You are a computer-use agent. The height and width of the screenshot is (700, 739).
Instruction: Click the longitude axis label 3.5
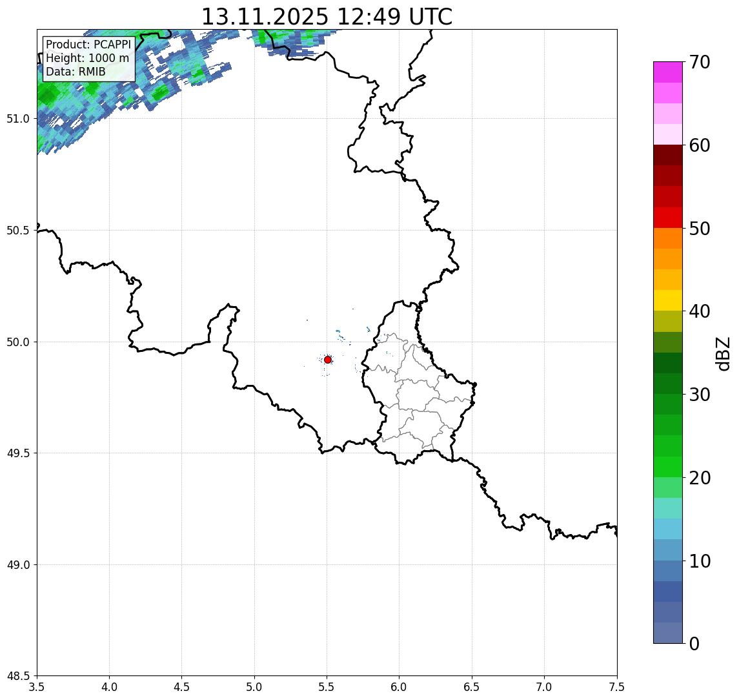(x=37, y=687)
